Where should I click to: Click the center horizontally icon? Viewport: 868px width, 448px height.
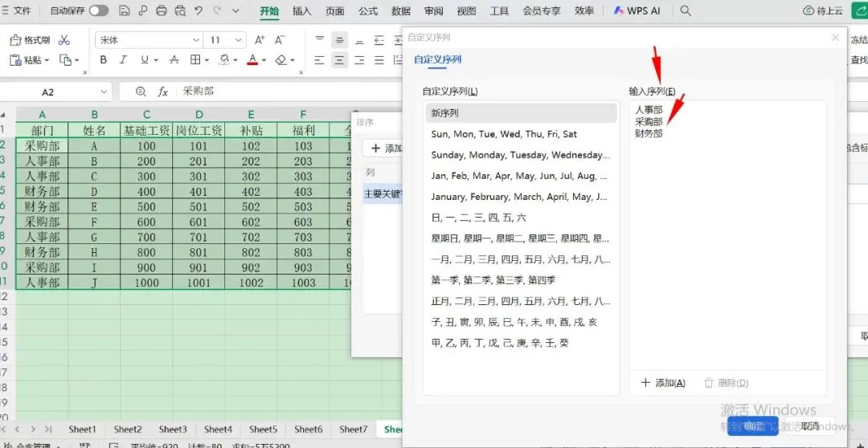[x=339, y=59]
